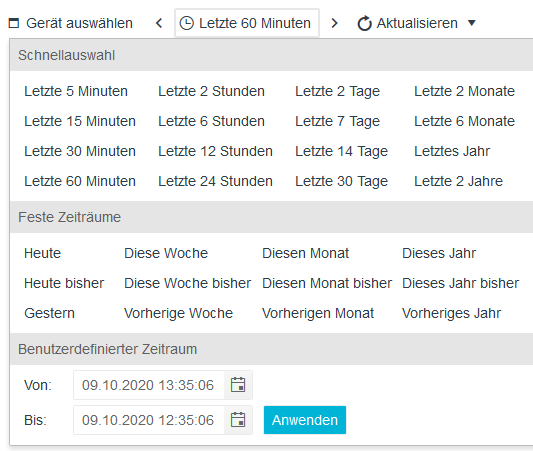Open calendar picker for Bis field

pos(238,420)
